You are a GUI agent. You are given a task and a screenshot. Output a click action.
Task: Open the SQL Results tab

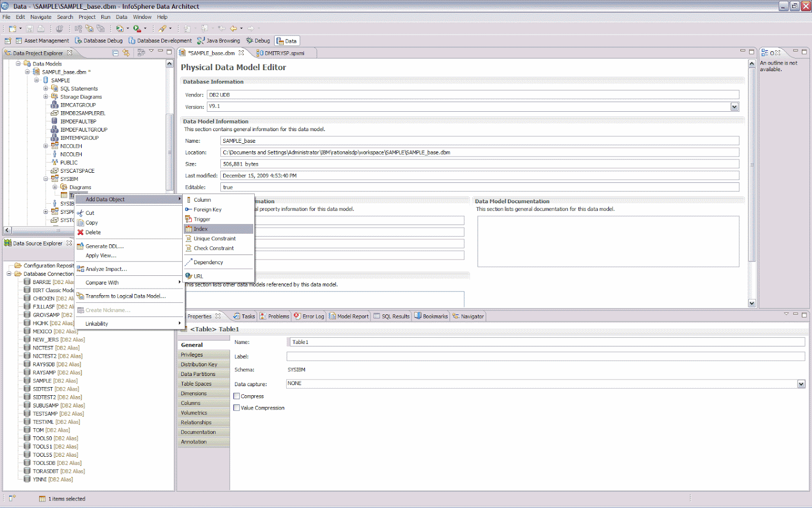(x=391, y=316)
